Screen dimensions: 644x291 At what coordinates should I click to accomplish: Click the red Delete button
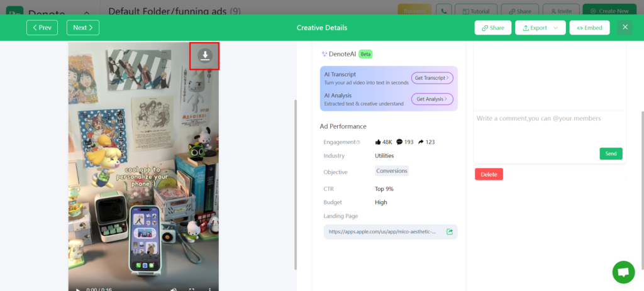489,174
